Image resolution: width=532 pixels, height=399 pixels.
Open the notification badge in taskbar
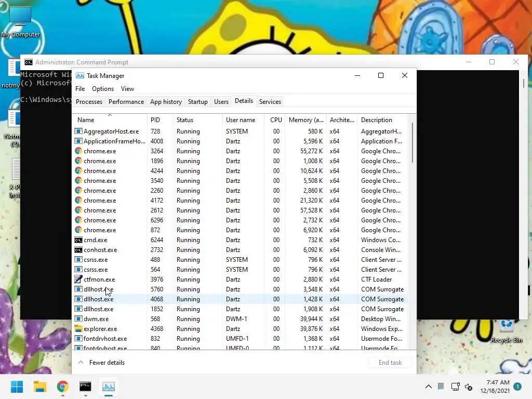(x=517, y=387)
